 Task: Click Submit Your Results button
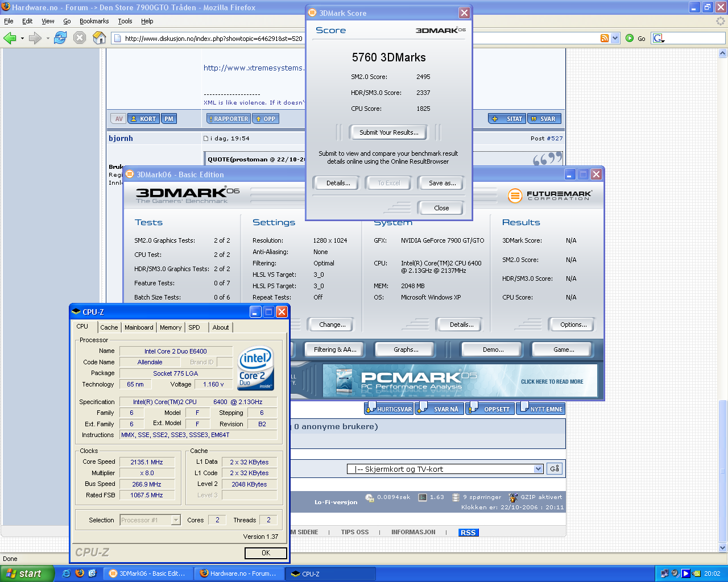[389, 132]
